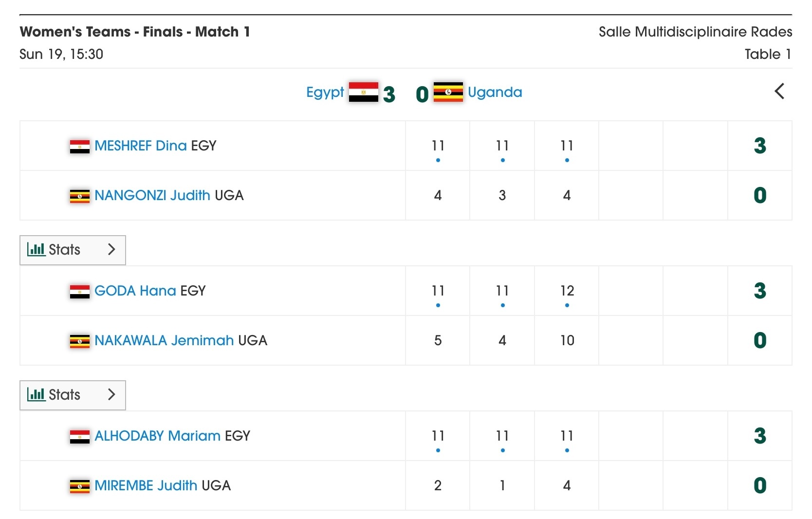812x519 pixels.
Task: Click the Uganda flag in match header
Action: pos(448,92)
